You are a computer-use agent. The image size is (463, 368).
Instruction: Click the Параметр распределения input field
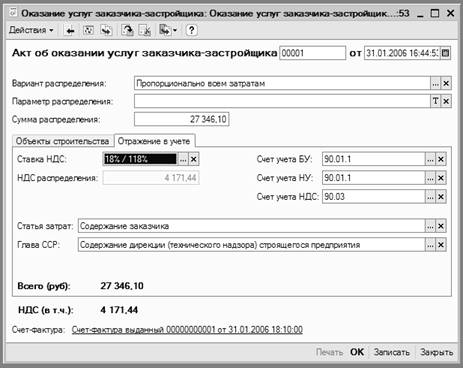(282, 101)
